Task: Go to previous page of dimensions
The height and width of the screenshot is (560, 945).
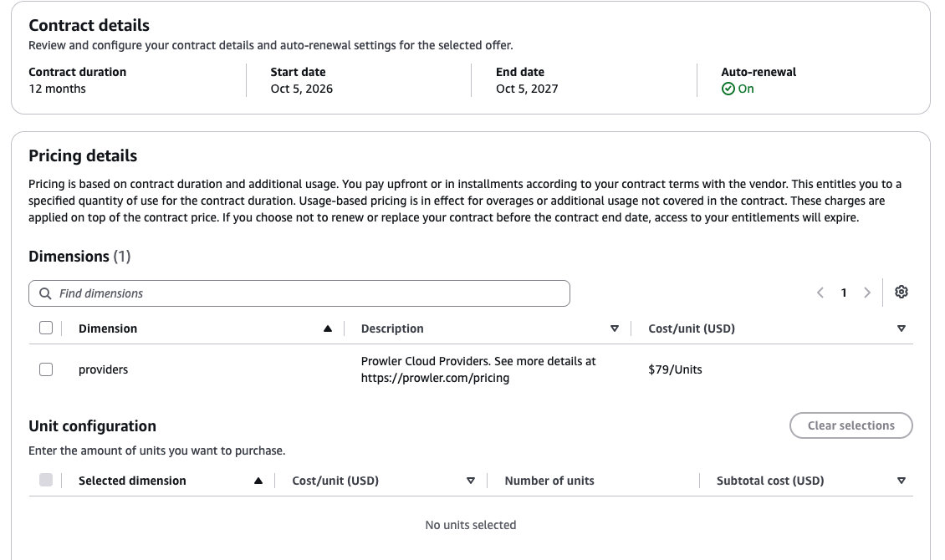Action: 820,293
